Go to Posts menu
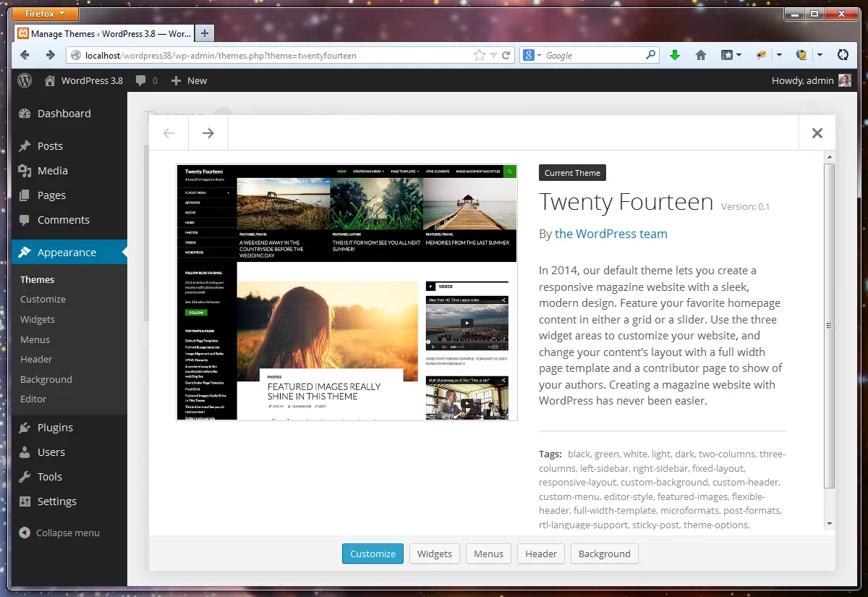The height and width of the screenshot is (597, 868). [69, 145]
